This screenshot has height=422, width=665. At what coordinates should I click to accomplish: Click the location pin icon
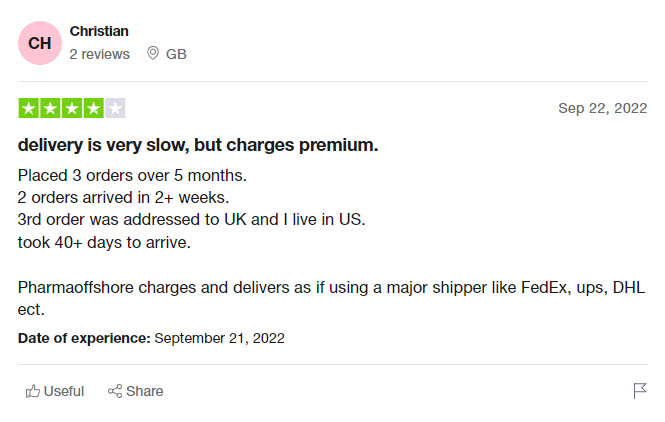click(x=153, y=53)
